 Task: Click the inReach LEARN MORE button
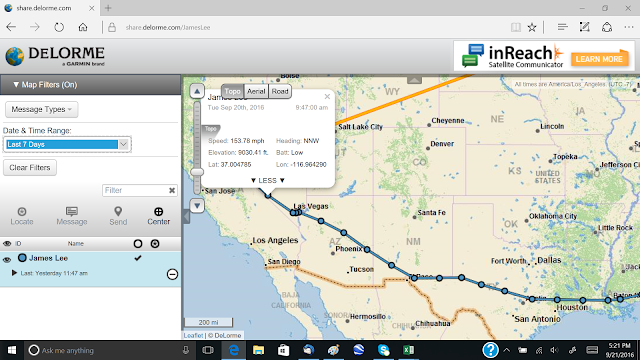tap(599, 59)
